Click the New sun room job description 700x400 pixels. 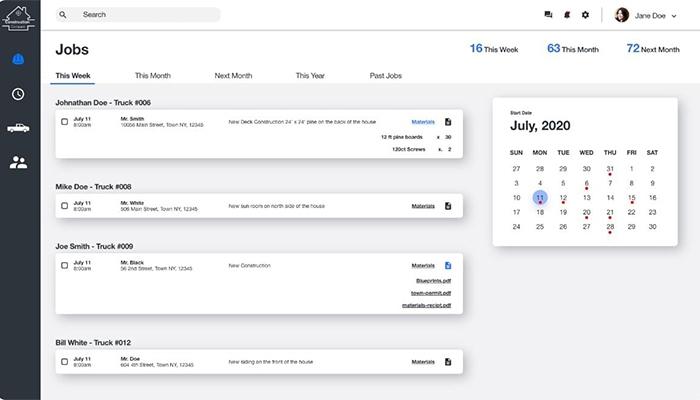click(x=276, y=206)
